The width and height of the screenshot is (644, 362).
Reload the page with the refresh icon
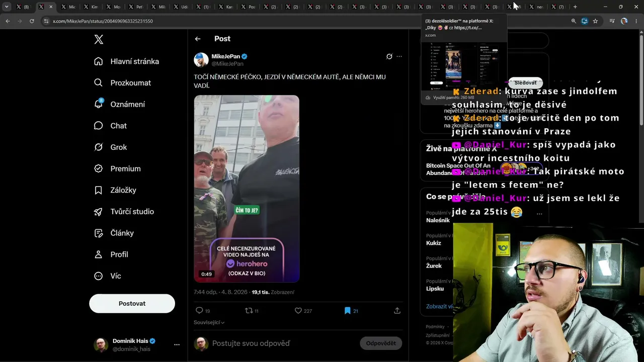32,21
